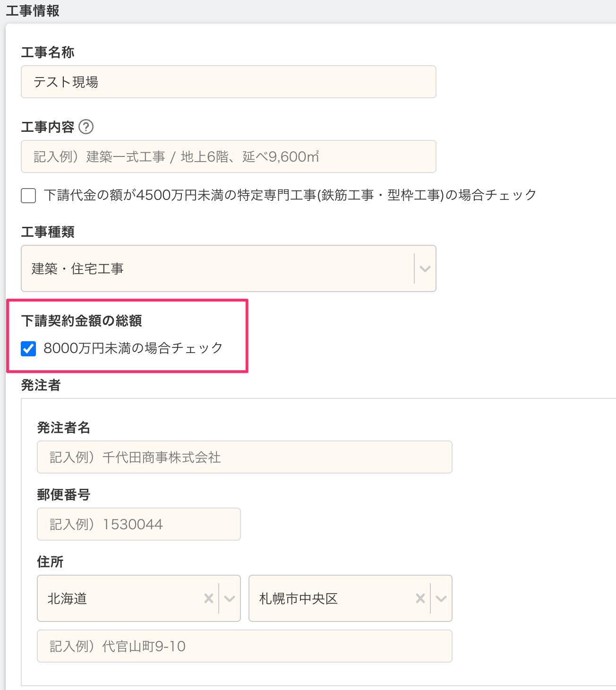Focus the 工事内容 text field
This screenshot has width=616, height=690.
click(228, 156)
